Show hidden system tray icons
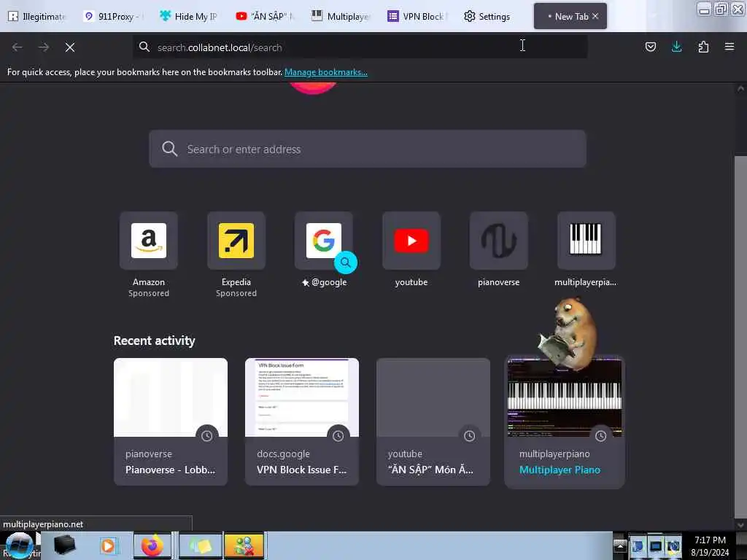Screen dimensions: 747x560 coord(620,545)
